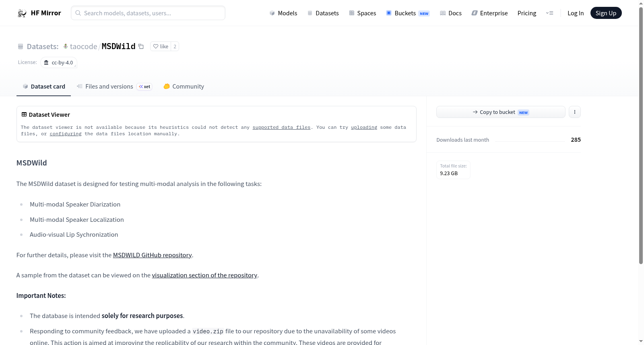Click Log In
The width and height of the screenshot is (644, 345).
pos(576,13)
